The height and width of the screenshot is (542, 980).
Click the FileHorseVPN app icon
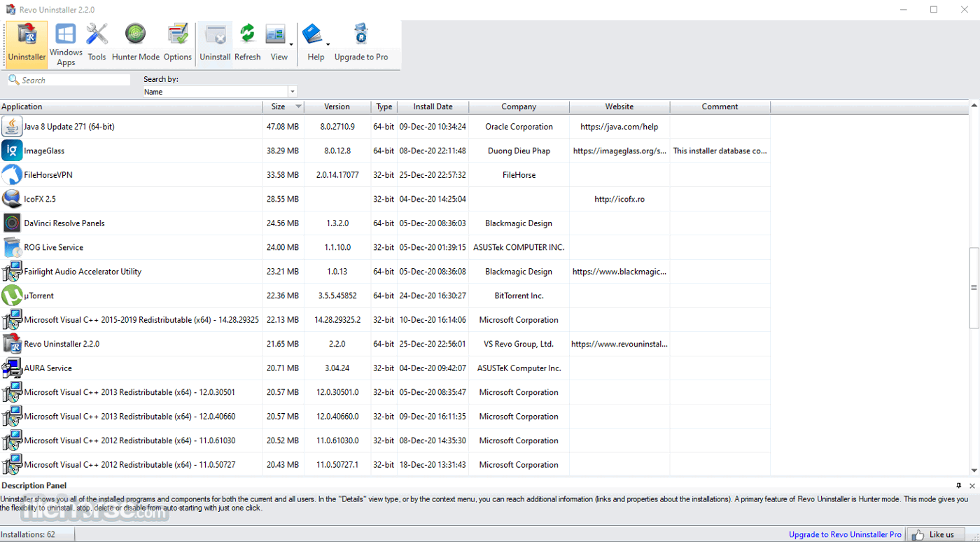point(12,175)
